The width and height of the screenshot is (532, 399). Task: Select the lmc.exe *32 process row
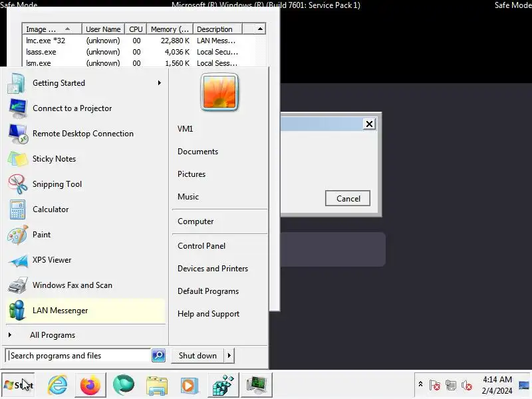coord(139,41)
